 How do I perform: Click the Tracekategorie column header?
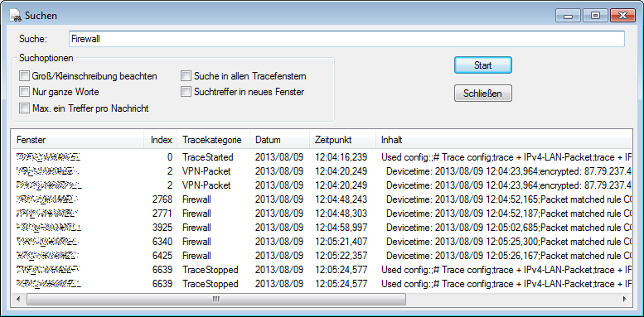tap(214, 140)
